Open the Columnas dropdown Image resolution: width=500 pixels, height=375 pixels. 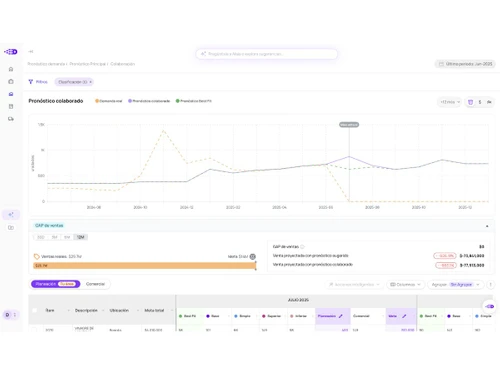point(405,284)
